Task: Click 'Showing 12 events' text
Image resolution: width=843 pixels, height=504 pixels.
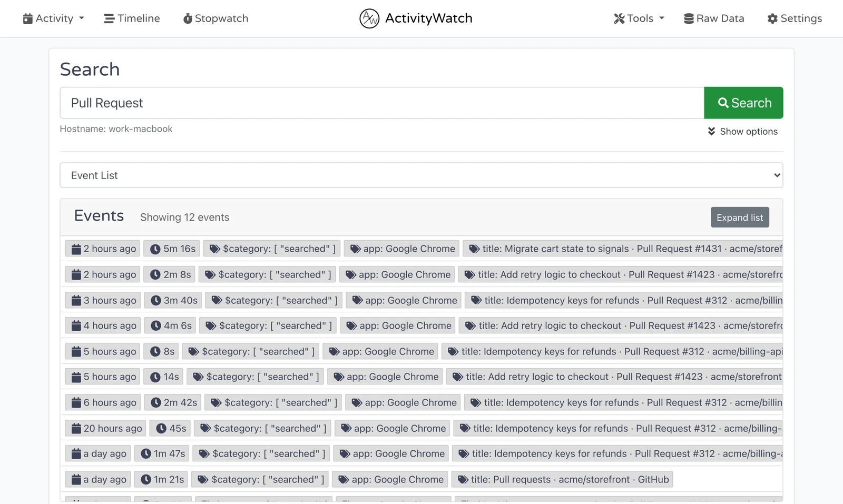Action: [184, 217]
